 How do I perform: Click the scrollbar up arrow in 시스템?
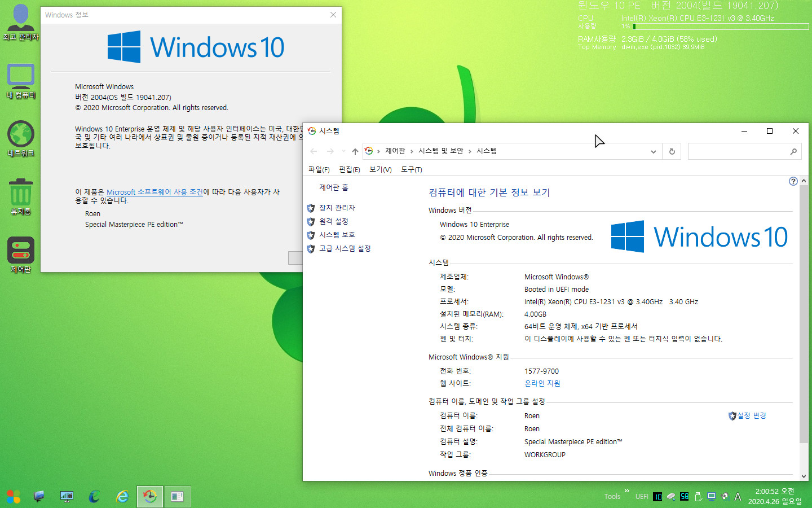[x=804, y=181]
